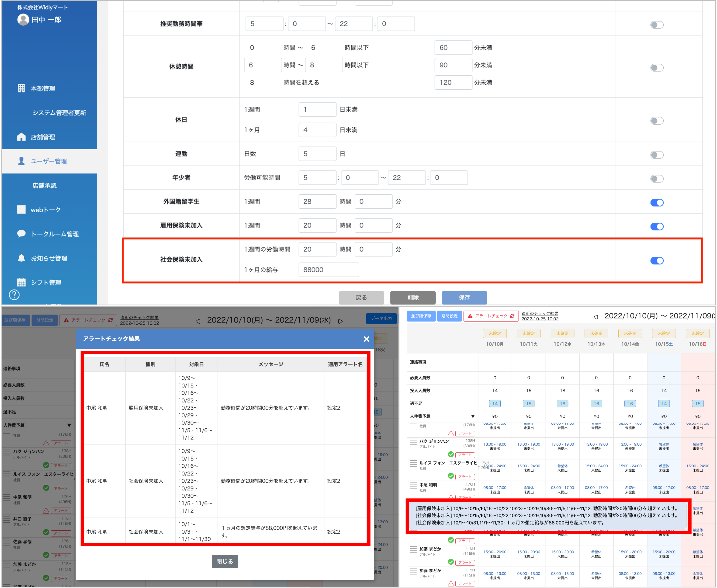Viewport: 717px width, 588px height.
Task: Go to next period with right arrow
Action: 341,321
